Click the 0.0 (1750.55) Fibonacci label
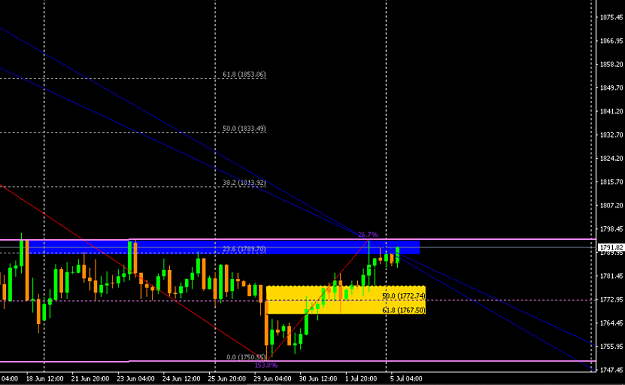 tap(246, 357)
